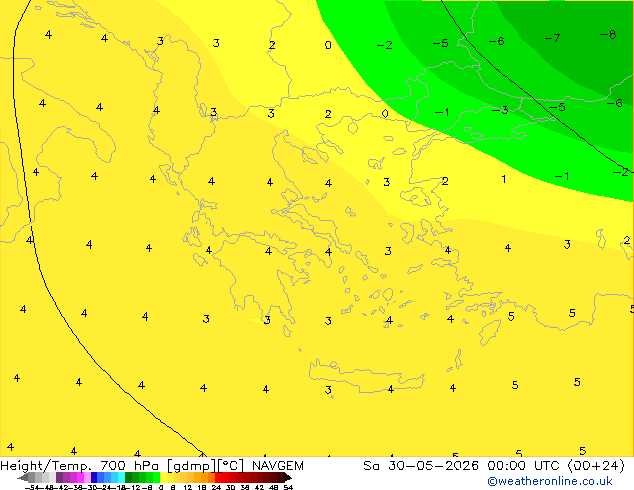Click the dark right arrow of the legend

click(288, 478)
